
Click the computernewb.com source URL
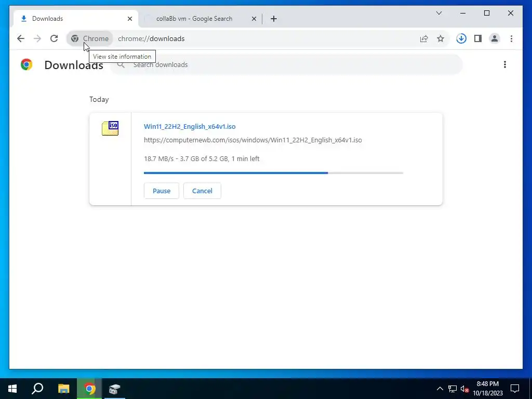pos(253,140)
